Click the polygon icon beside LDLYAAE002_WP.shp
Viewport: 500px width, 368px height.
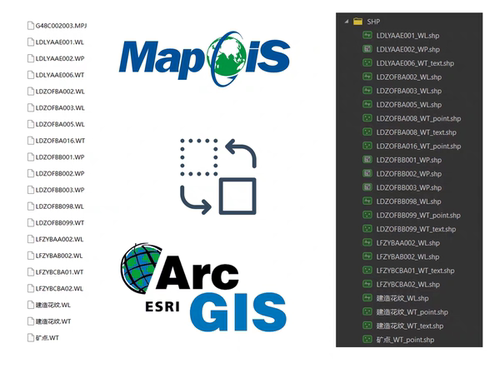(367, 49)
